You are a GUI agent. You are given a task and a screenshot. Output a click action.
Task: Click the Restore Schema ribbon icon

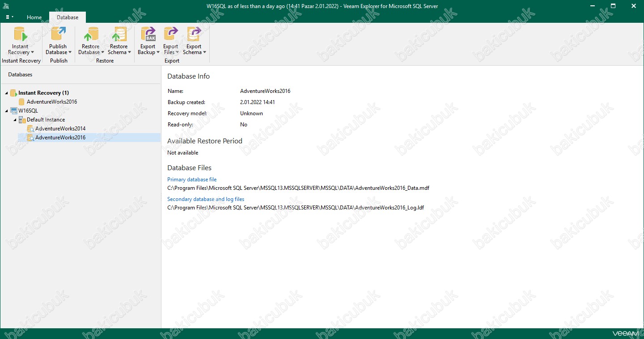click(x=119, y=34)
